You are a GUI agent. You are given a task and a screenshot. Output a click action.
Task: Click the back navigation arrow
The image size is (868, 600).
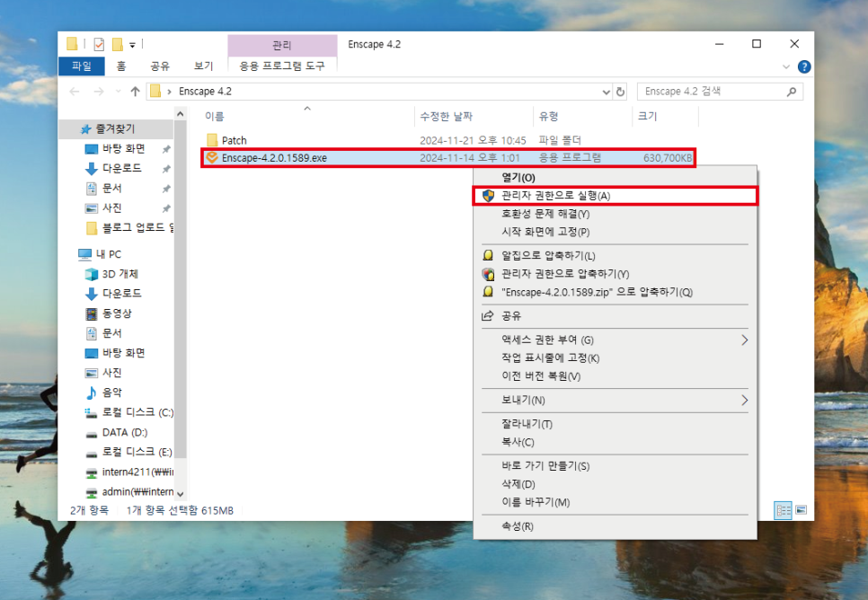click(x=75, y=92)
